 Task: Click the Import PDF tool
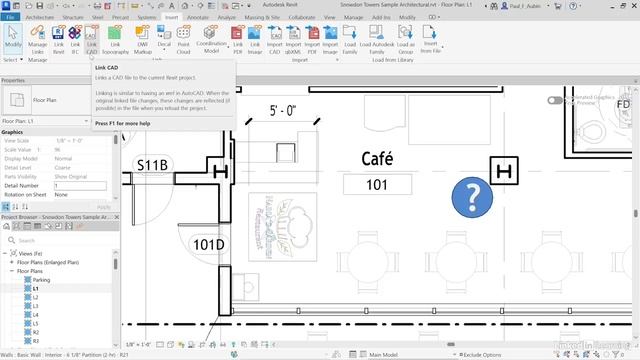(x=312, y=40)
